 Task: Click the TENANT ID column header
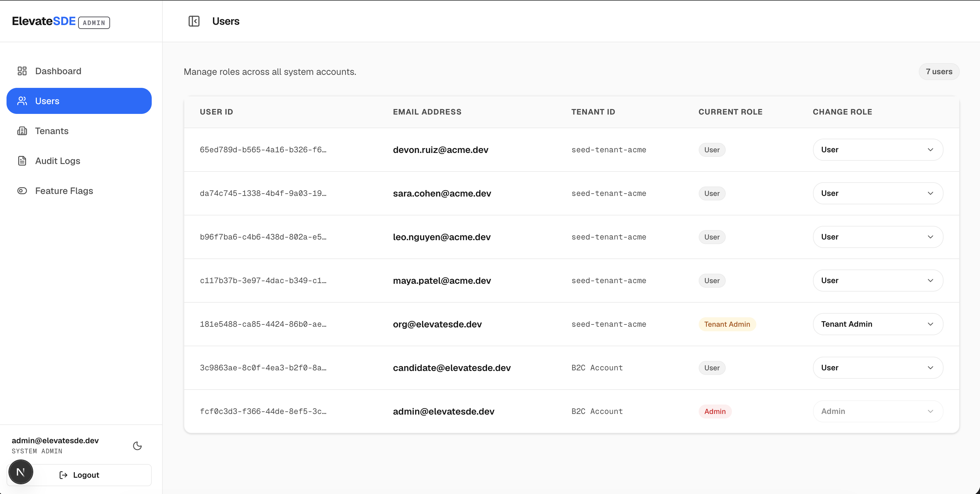[593, 112]
